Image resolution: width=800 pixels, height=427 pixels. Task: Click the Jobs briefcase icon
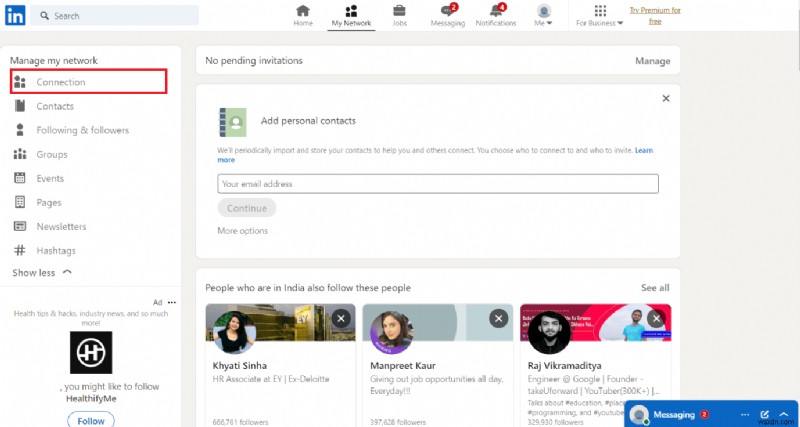coord(399,11)
